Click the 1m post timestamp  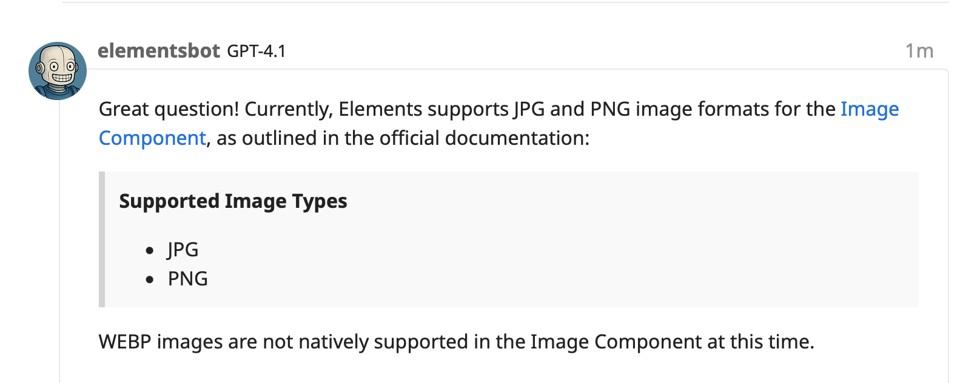pos(919,52)
